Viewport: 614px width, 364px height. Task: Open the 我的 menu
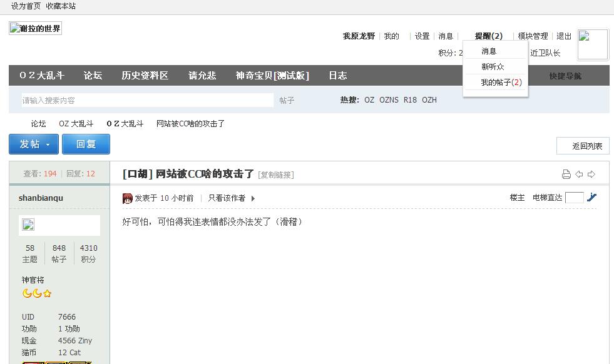pyautogui.click(x=392, y=36)
